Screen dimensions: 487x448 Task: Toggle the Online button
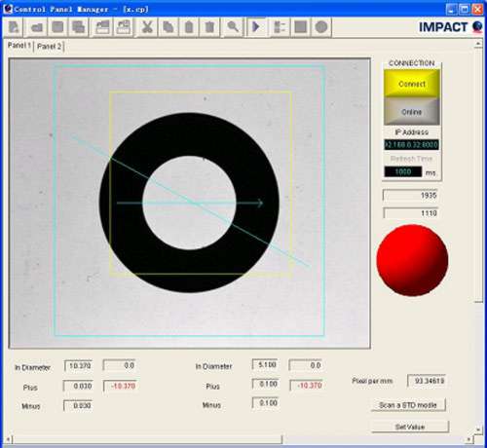click(x=412, y=112)
